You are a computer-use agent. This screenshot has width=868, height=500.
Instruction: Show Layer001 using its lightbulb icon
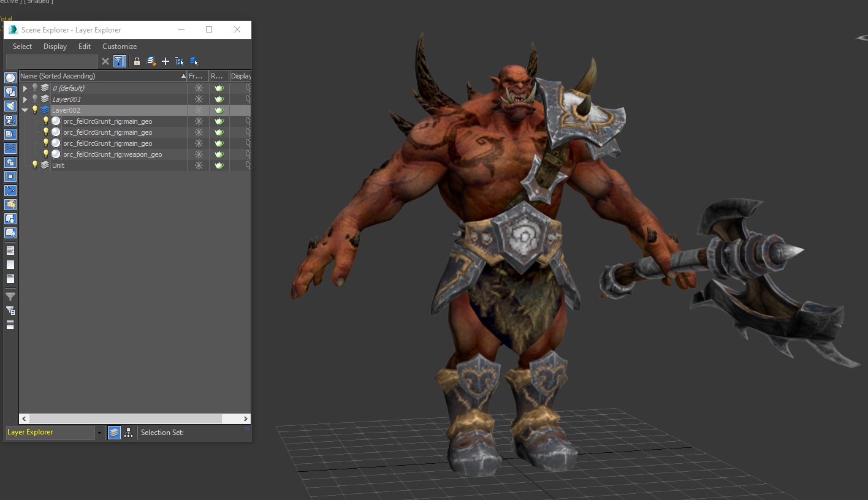[x=35, y=99]
